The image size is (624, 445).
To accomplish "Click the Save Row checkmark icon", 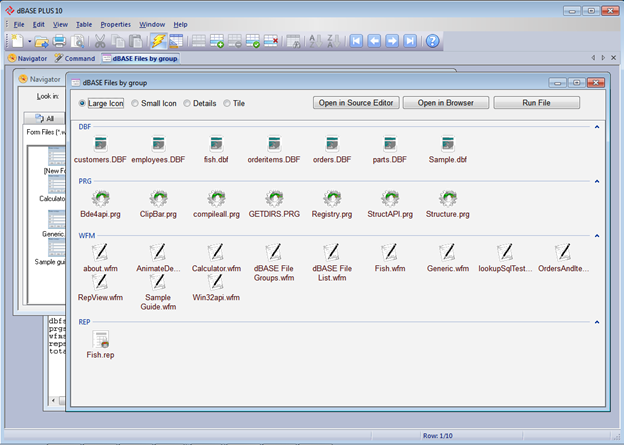I will [253, 41].
